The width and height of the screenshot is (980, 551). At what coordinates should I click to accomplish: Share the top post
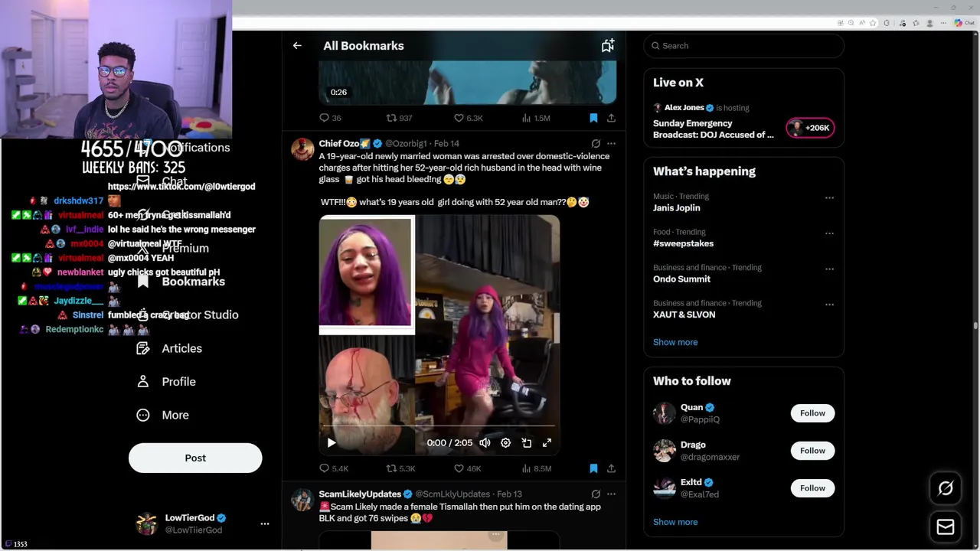(x=611, y=118)
